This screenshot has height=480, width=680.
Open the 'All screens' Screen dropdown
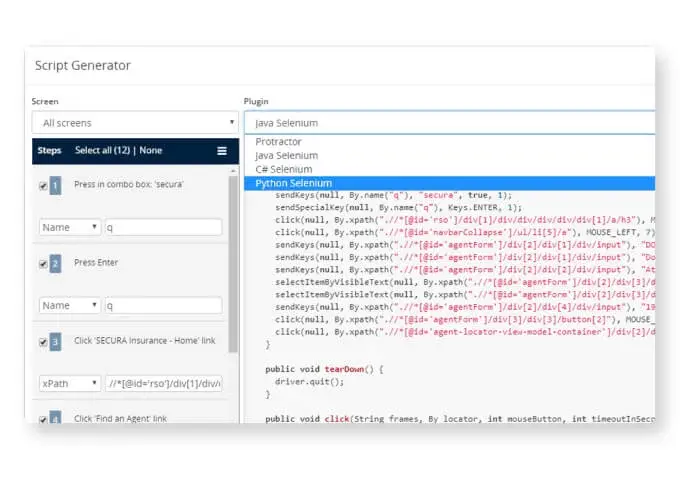click(x=134, y=123)
